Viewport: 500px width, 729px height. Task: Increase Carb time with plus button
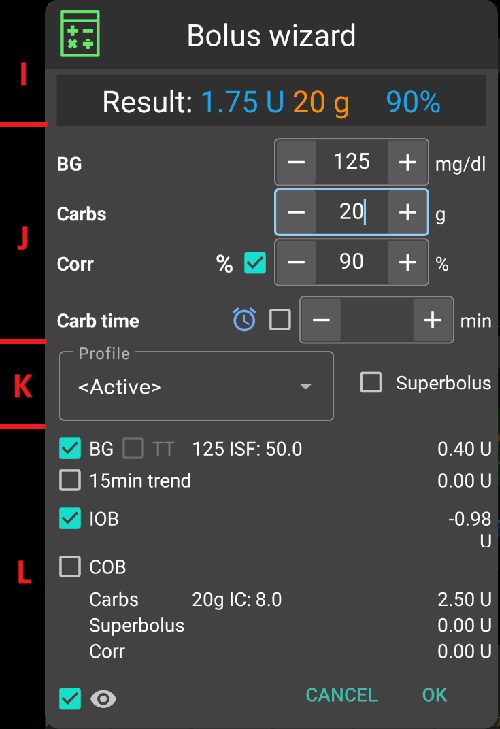click(433, 320)
